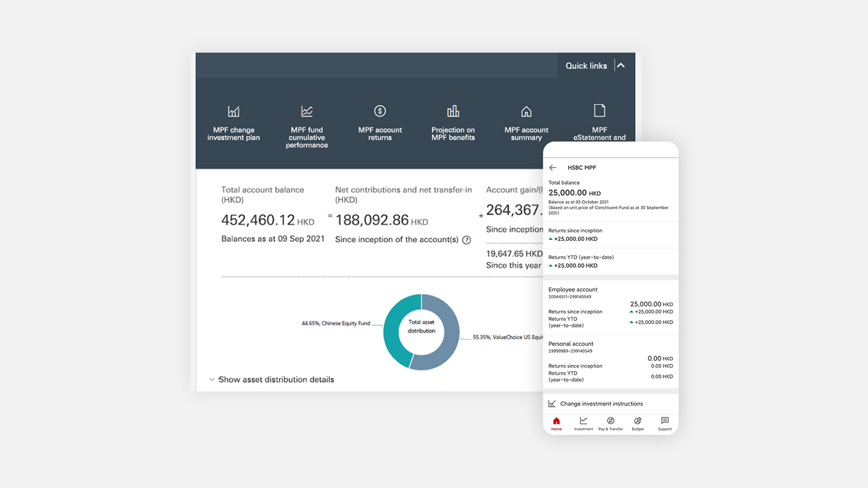Tap Personal account number 29999989-299140549
The width and height of the screenshot is (868, 488).
[x=570, y=351]
